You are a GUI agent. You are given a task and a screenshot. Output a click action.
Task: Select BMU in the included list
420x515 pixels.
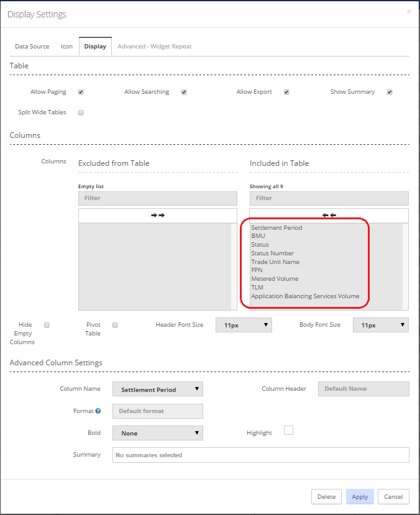click(x=258, y=236)
